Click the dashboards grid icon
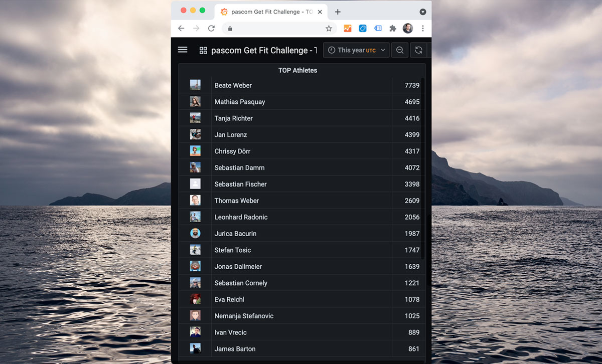 coord(203,50)
